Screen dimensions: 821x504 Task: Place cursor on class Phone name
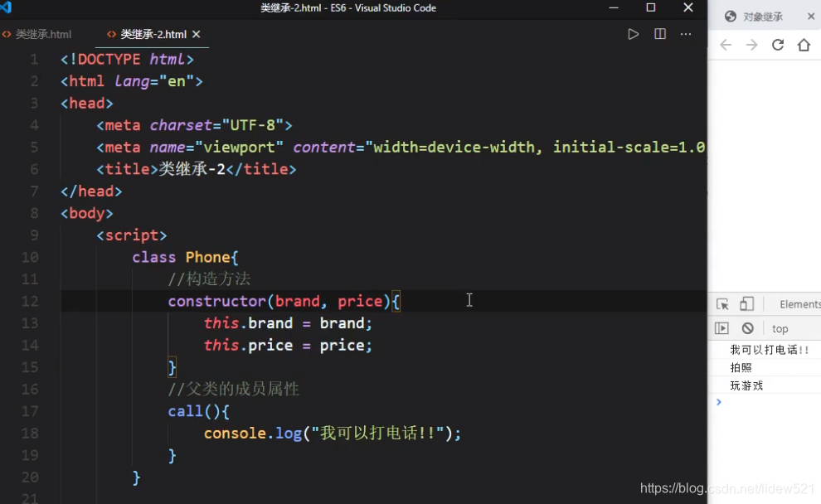(207, 258)
